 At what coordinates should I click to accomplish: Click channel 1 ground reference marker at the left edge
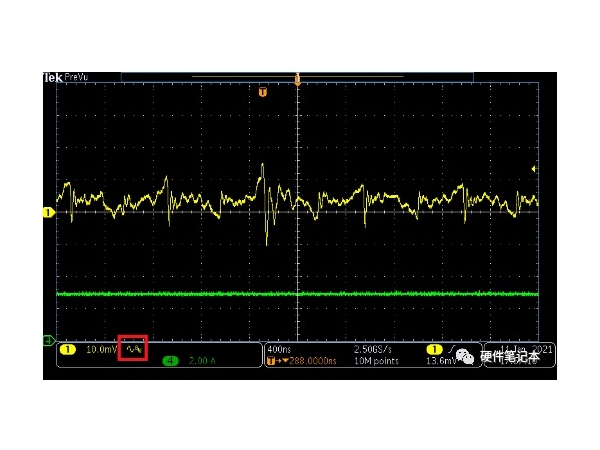point(49,212)
